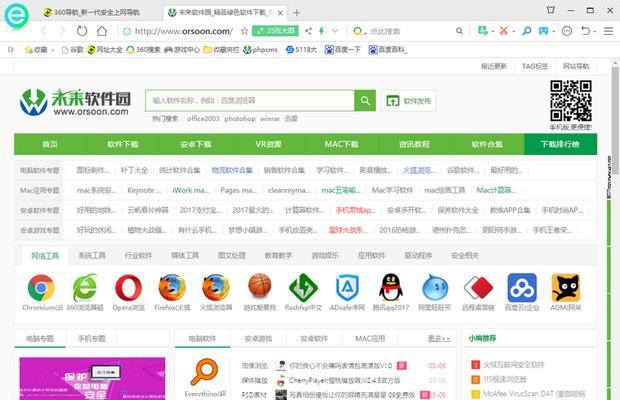Open the 网址大全 bookmark
The width and height of the screenshot is (620, 400).
click(105, 50)
